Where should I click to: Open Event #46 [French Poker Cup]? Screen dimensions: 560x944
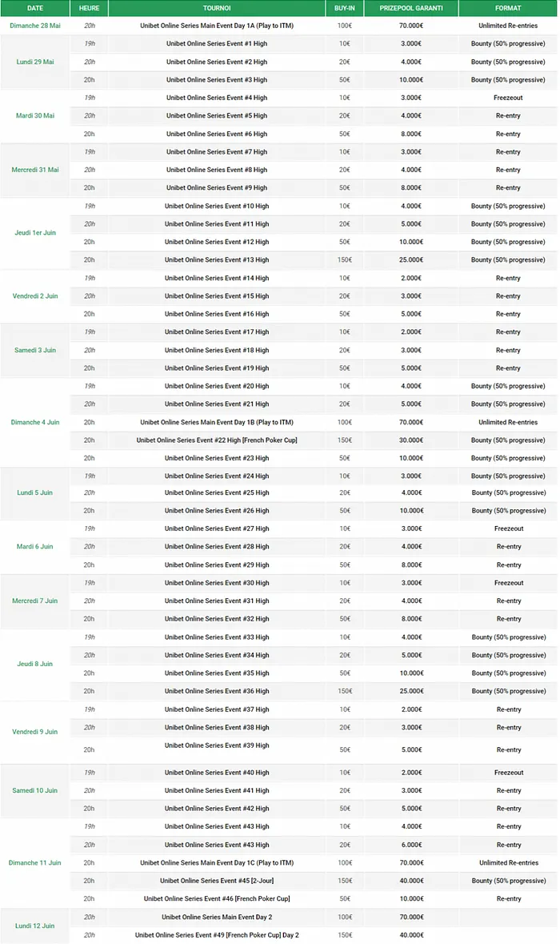click(217, 898)
